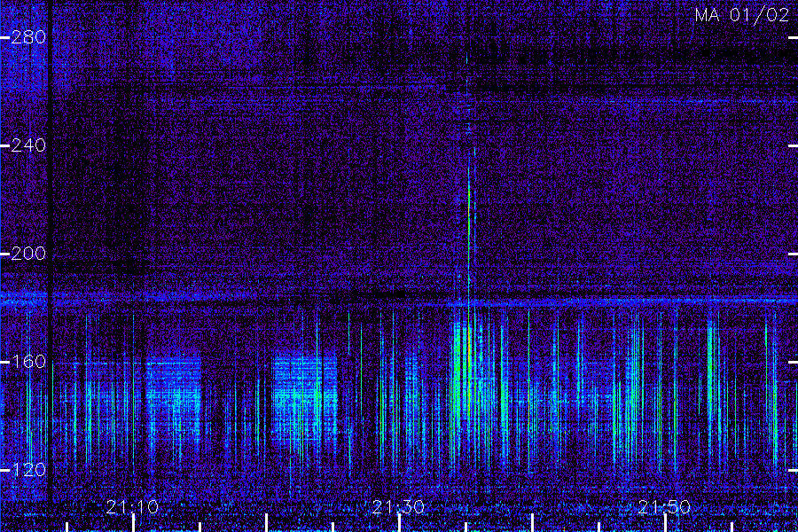Click the 280 frequency axis label

[x=28, y=37]
